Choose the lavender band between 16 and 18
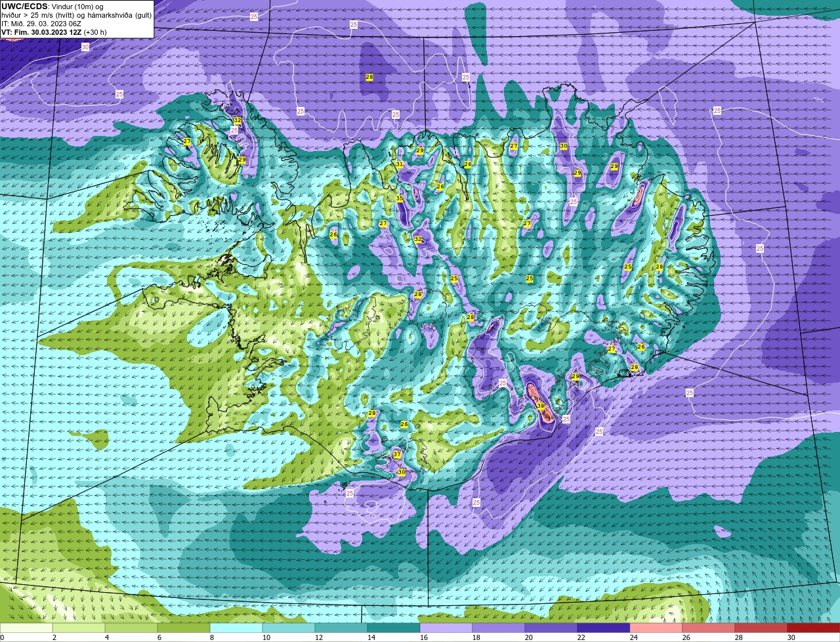Screen dimensions: 840x642 (x=446, y=628)
